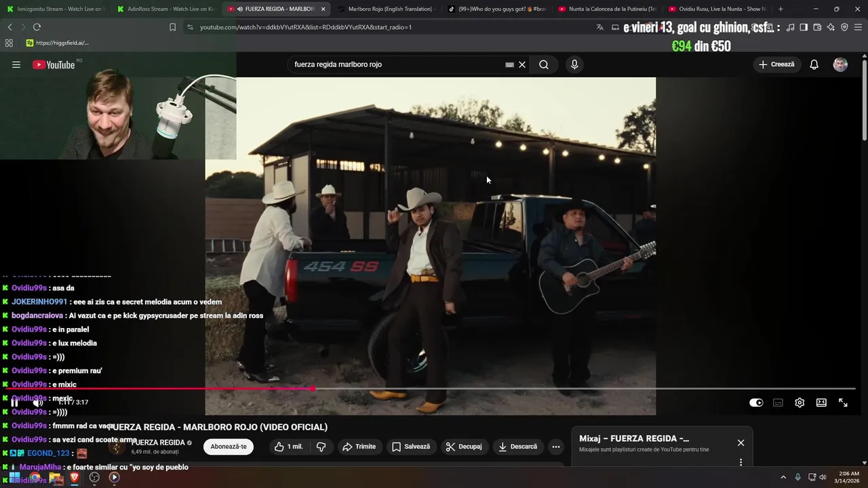Image resolution: width=868 pixels, height=488 pixels.
Task: Toggle the browser sidebar panel icon
Action: click(804, 27)
